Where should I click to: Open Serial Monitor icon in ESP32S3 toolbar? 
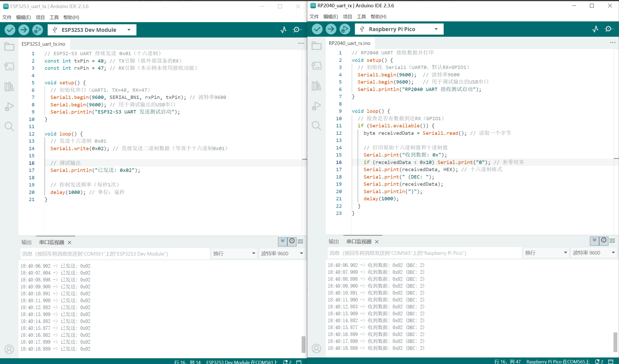tap(297, 30)
